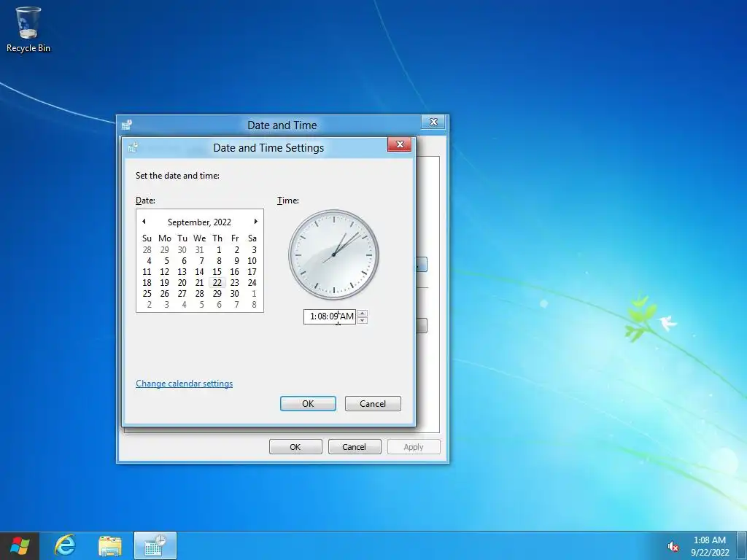Click the Show desktop strip on taskbar
The height and width of the screenshot is (560, 747).
742,545
